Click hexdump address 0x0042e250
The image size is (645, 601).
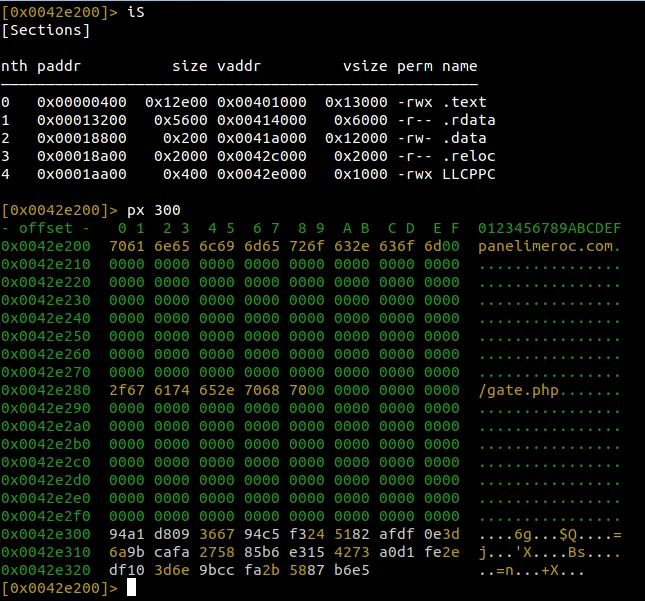[46, 336]
